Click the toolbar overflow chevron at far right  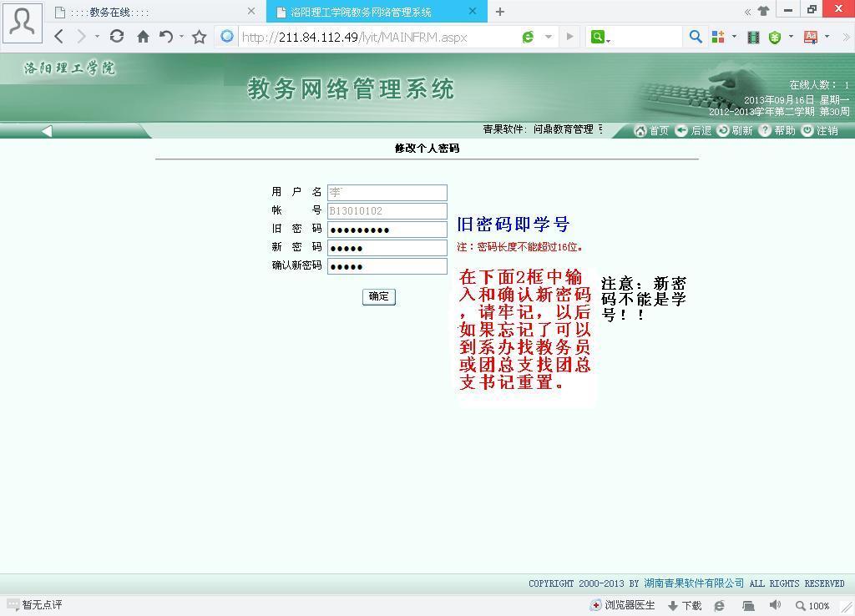pos(847,37)
